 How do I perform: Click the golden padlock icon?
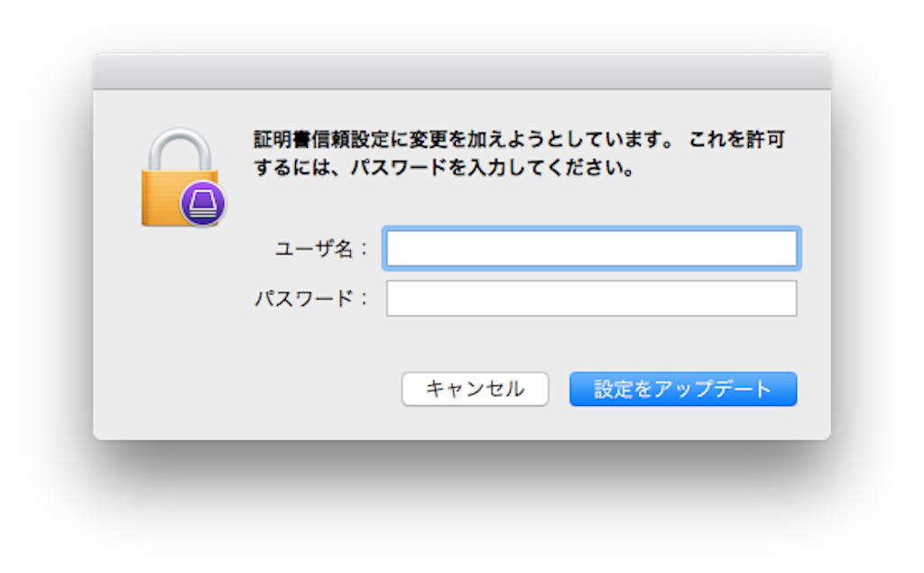tap(180, 177)
